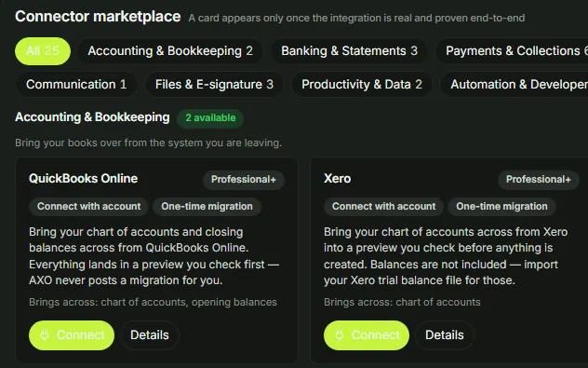Click Xero's 'Brings across: chart of accounts' line

[402, 302]
